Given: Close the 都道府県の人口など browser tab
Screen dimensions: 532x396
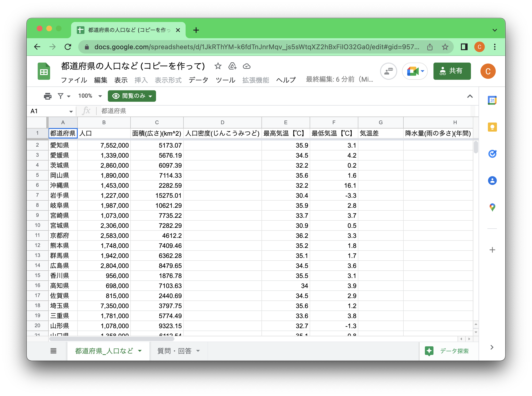Looking at the screenshot, I should click(178, 30).
